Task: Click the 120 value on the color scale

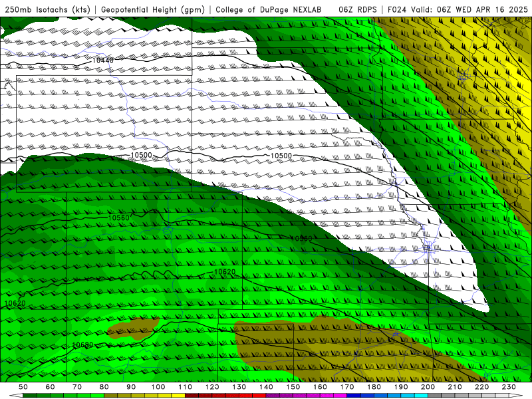Action: point(212,387)
